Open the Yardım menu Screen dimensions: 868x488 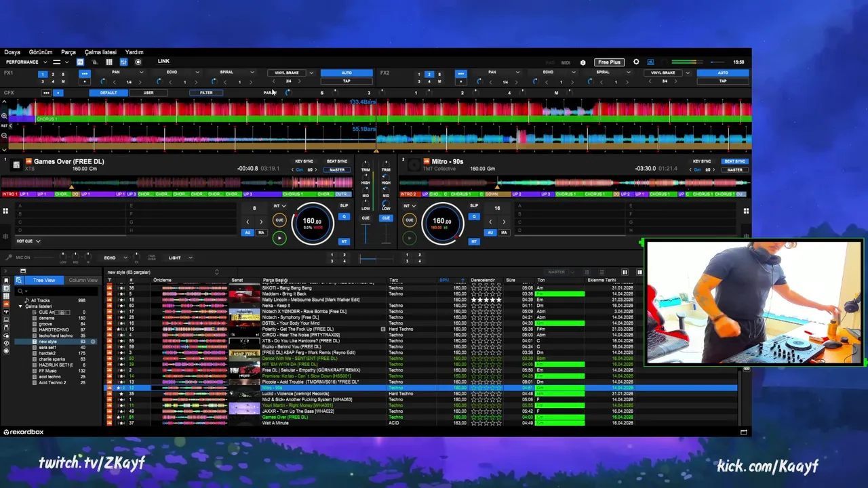134,52
